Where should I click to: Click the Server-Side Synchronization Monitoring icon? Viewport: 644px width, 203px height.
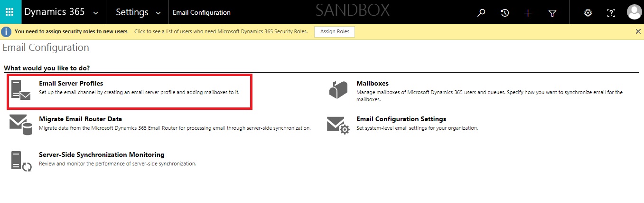tap(21, 161)
